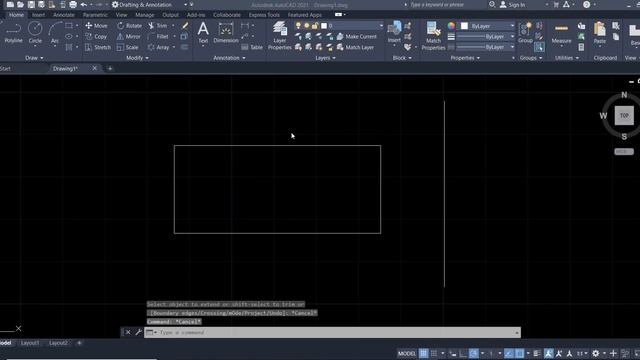Screen dimensions: 640x360
Task: Insert a Table
Action: (252, 47)
